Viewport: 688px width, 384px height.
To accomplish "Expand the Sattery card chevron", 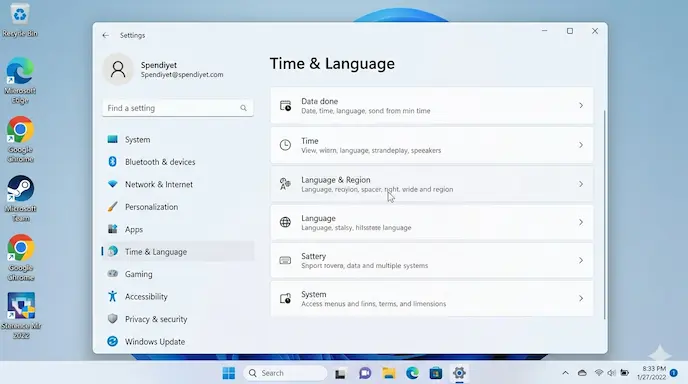I will click(x=581, y=260).
